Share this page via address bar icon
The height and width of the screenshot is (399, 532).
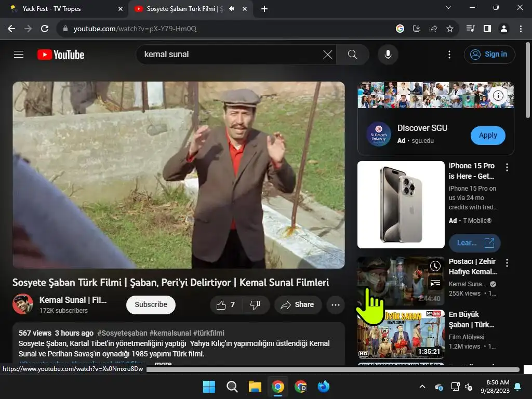point(433,29)
